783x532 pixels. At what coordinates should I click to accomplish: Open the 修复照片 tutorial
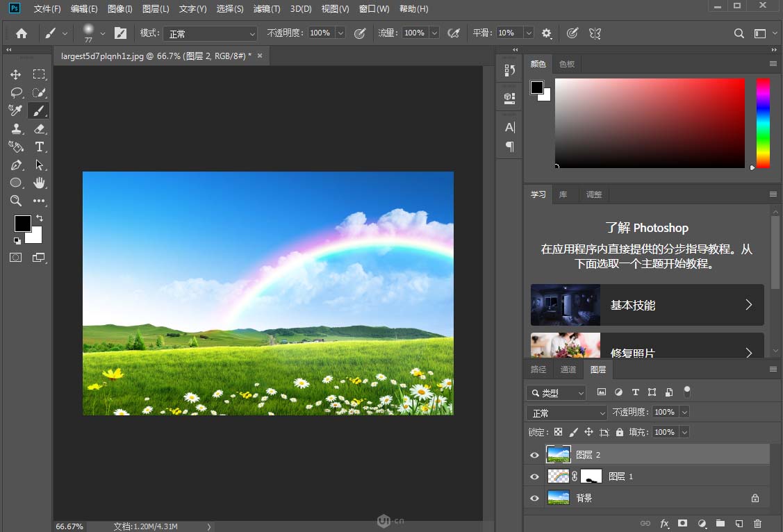click(648, 345)
